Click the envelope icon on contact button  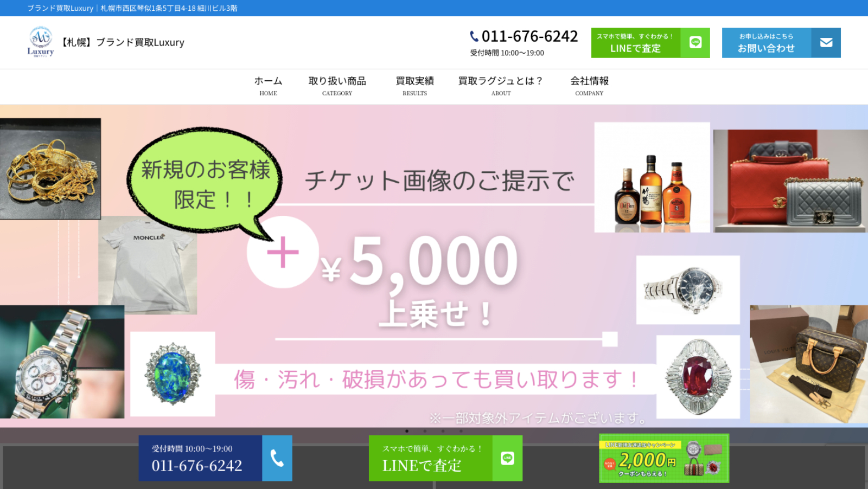(x=826, y=42)
